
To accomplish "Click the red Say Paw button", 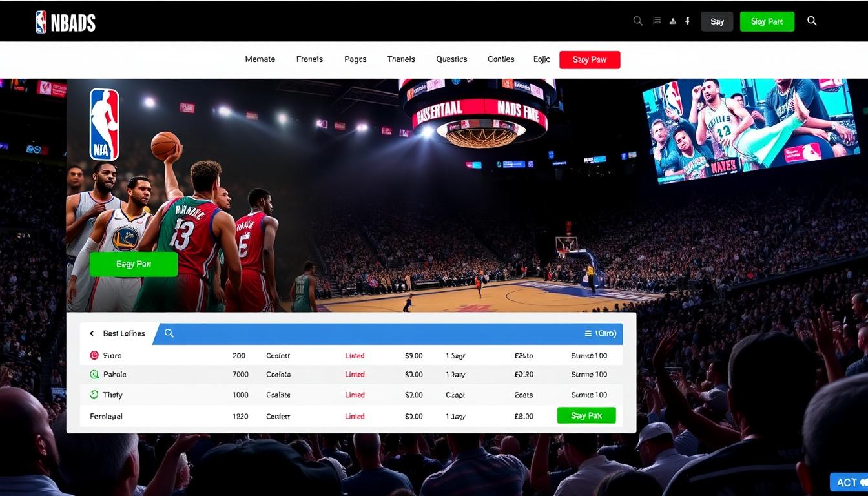I will [590, 59].
